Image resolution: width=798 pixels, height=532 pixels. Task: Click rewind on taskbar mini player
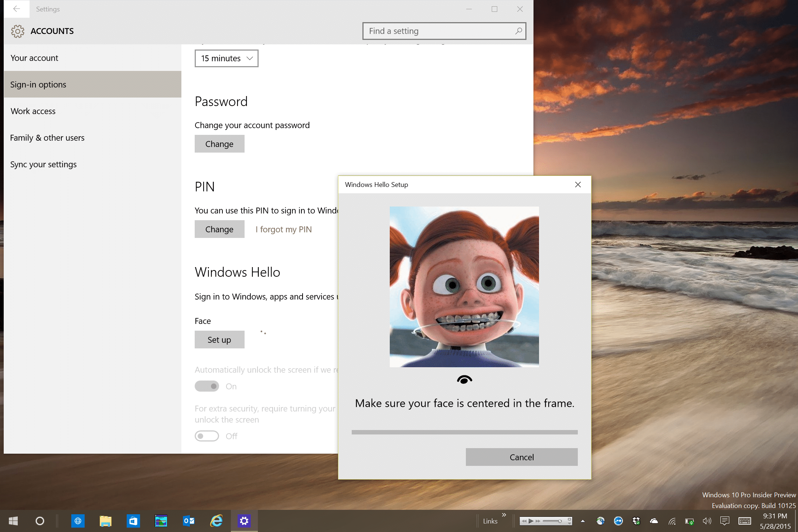pos(524,521)
